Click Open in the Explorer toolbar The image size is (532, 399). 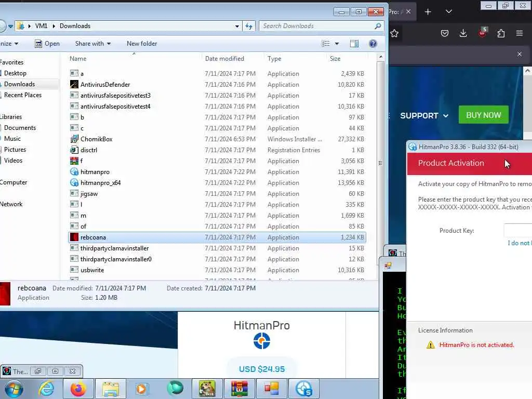47,44
